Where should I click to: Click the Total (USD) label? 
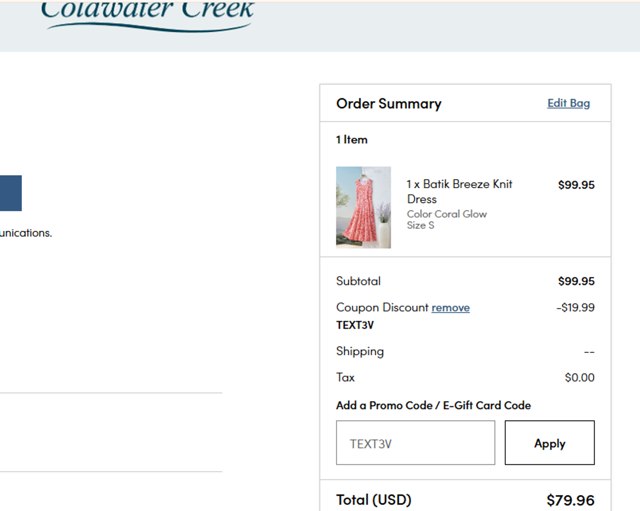point(373,499)
